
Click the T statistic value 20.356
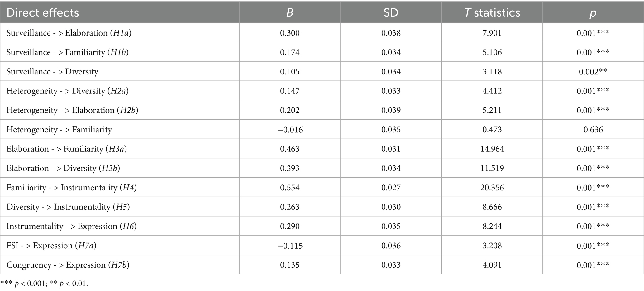pyautogui.click(x=492, y=188)
